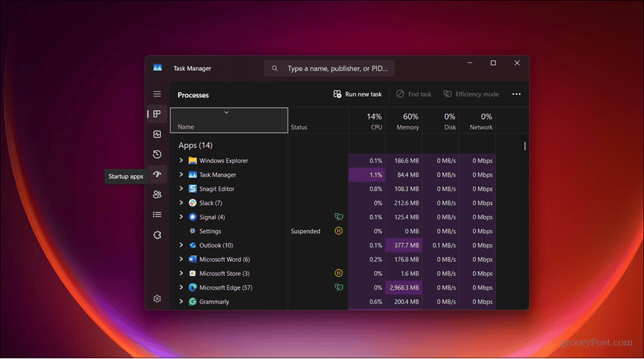
Task: Open the hamburger navigation menu
Action: [157, 94]
